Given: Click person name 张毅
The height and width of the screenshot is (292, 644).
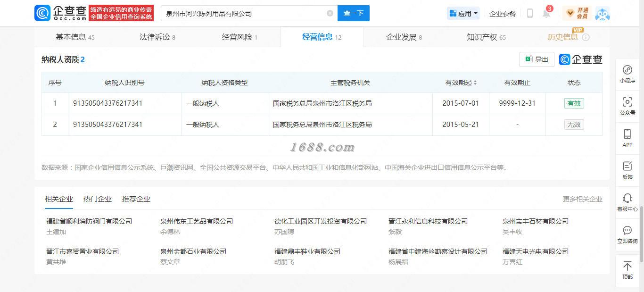Looking at the screenshot, I should click(395, 232).
